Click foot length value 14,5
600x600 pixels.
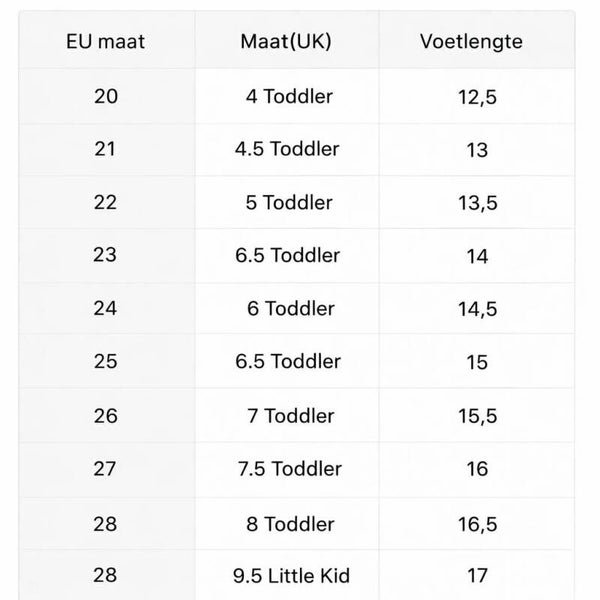coord(477,309)
